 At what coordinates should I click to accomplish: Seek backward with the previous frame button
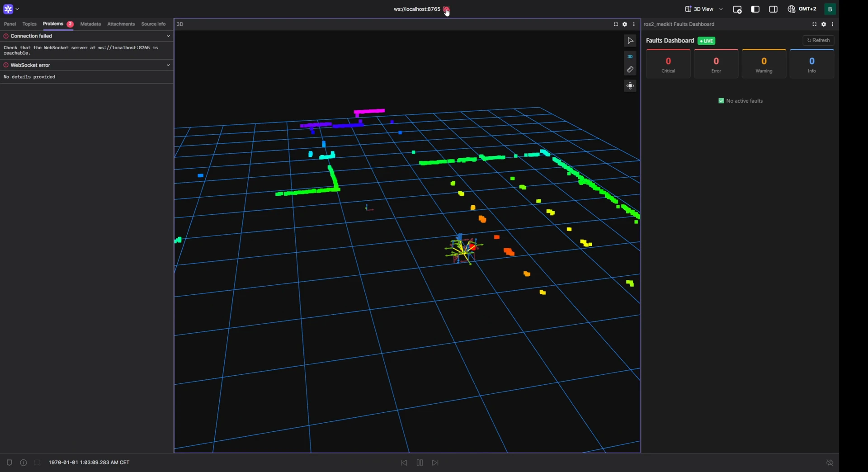click(404, 463)
